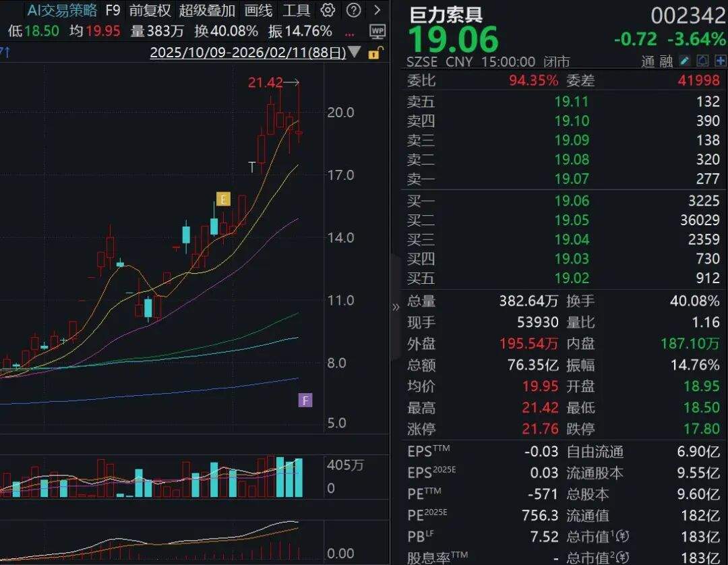Toggle the lock icon beside date range
728x565 pixels.
click(373, 52)
